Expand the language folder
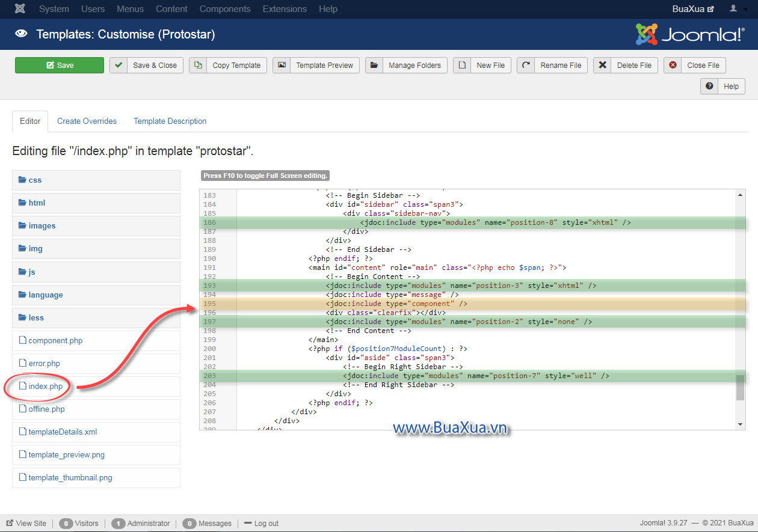The image size is (758, 532). 96,295
